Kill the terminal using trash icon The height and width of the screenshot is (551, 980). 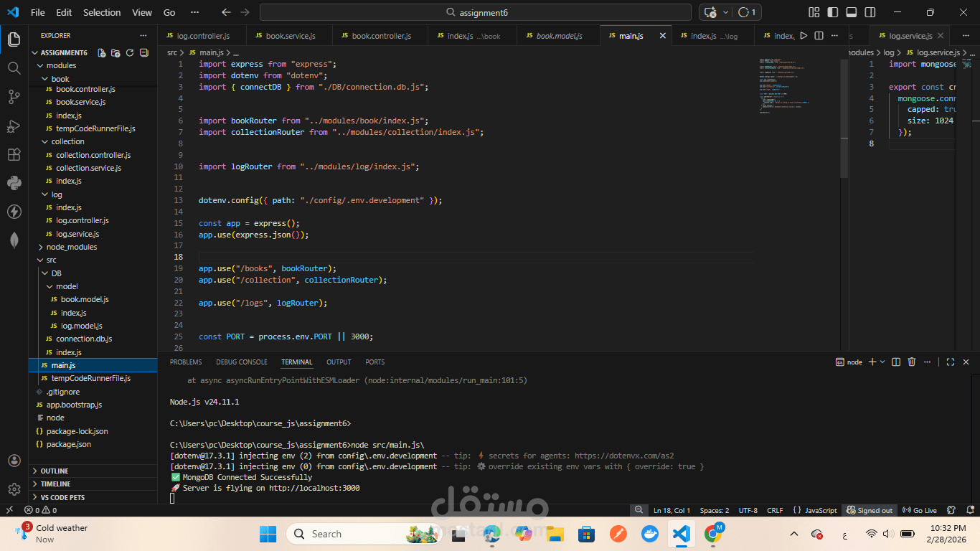point(912,362)
